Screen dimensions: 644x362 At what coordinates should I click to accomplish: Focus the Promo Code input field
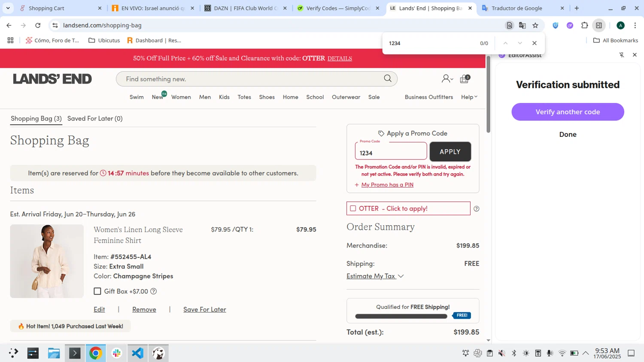coord(391,151)
